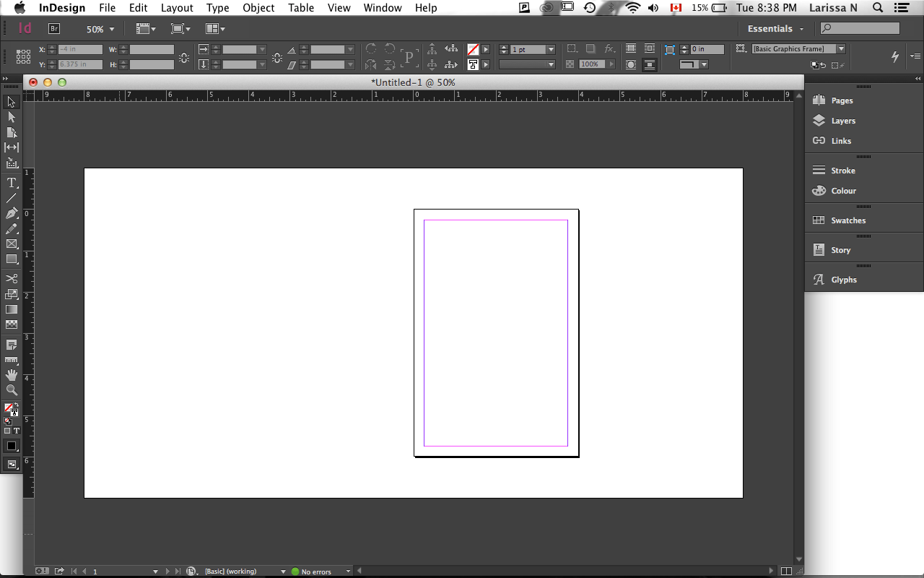Screen dimensions: 924x578
Task: Select the Gradient Swatch tool
Action: point(12,309)
